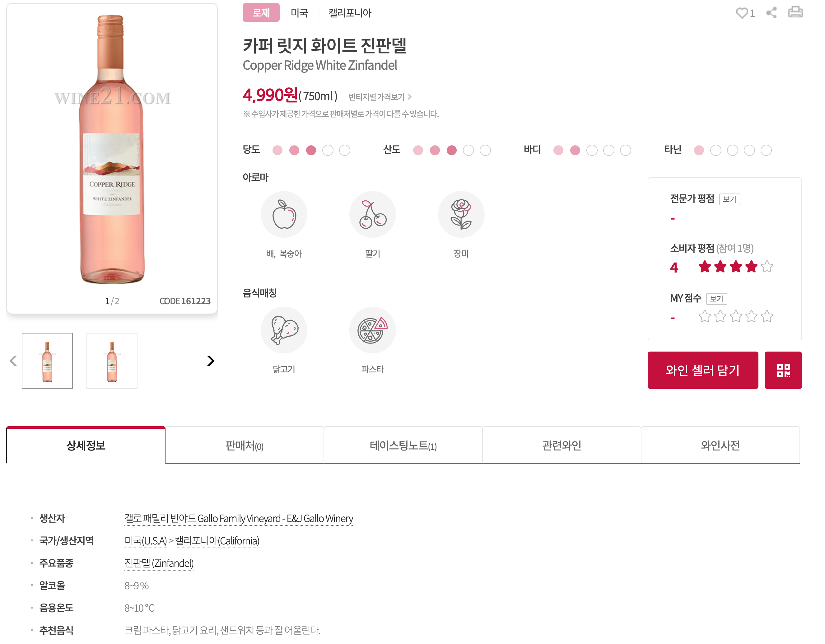Set MY score to first star

click(x=705, y=316)
